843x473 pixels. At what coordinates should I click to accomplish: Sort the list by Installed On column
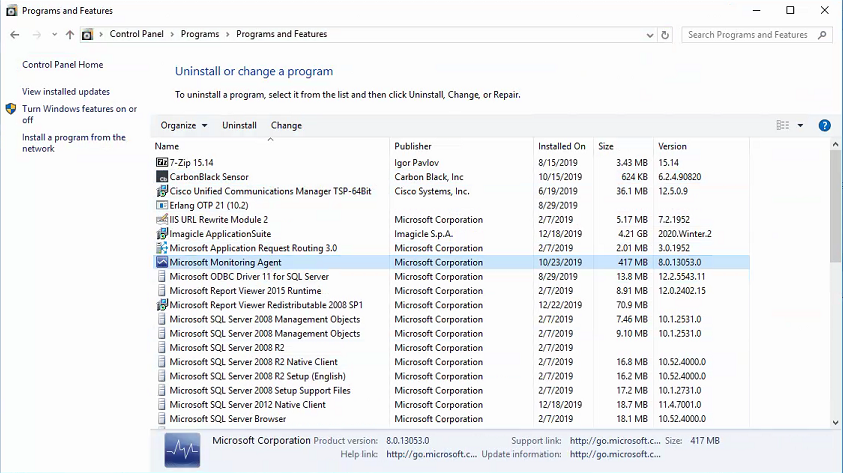(562, 146)
